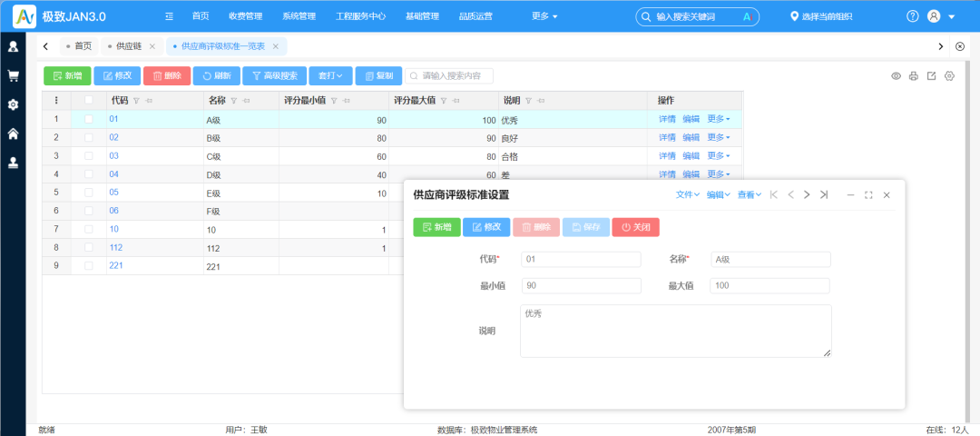
Task: Click the red 删除 button in toolbar
Action: tap(167, 76)
